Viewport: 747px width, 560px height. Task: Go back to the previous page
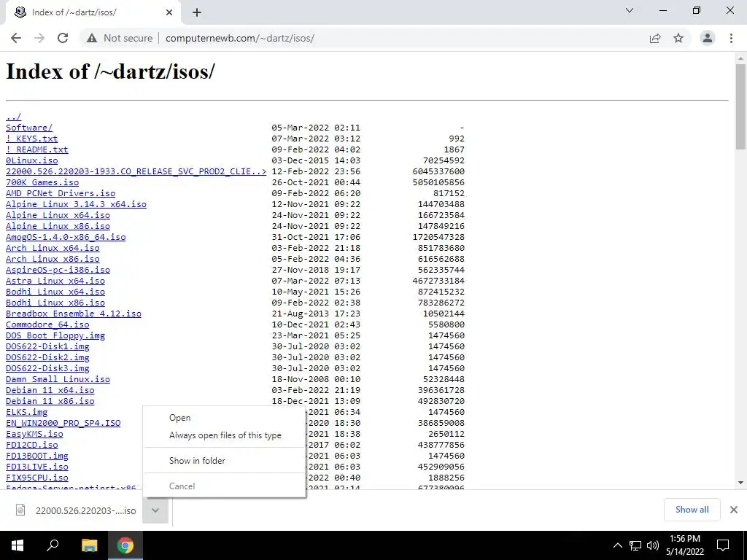[x=16, y=38]
